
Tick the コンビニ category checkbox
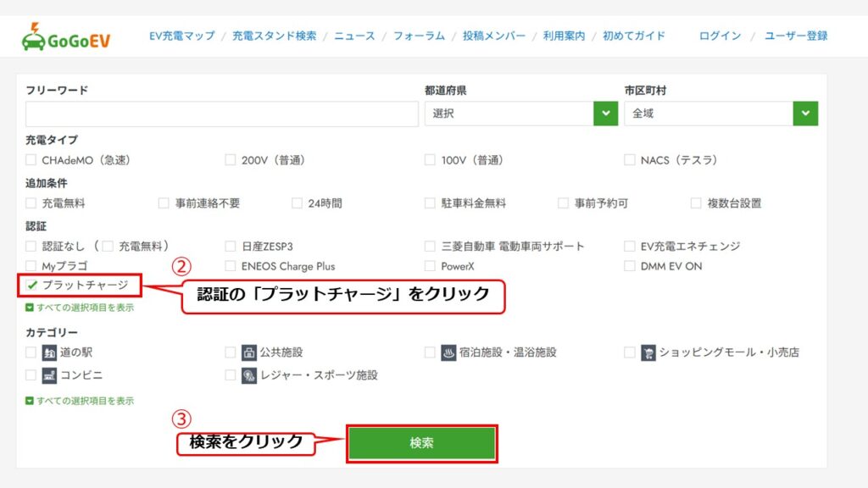31,375
